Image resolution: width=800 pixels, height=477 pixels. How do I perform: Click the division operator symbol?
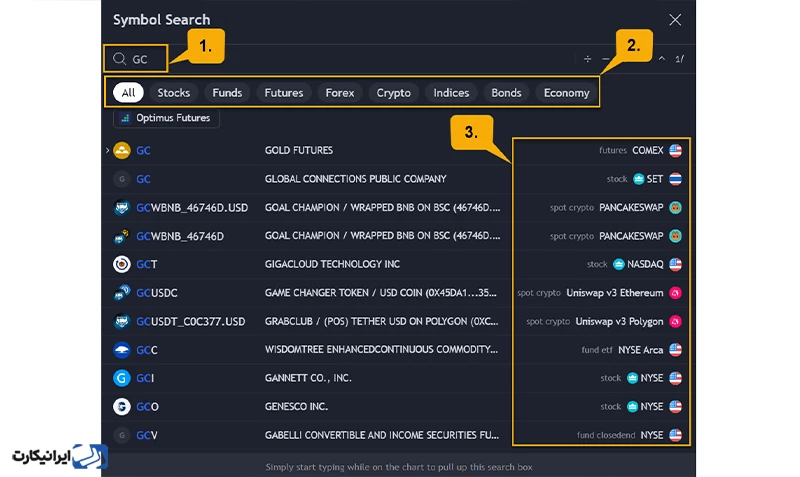[x=587, y=59]
